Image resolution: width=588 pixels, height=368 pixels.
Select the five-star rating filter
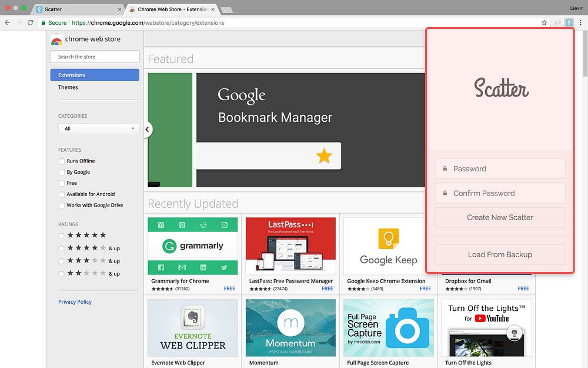[61, 236]
